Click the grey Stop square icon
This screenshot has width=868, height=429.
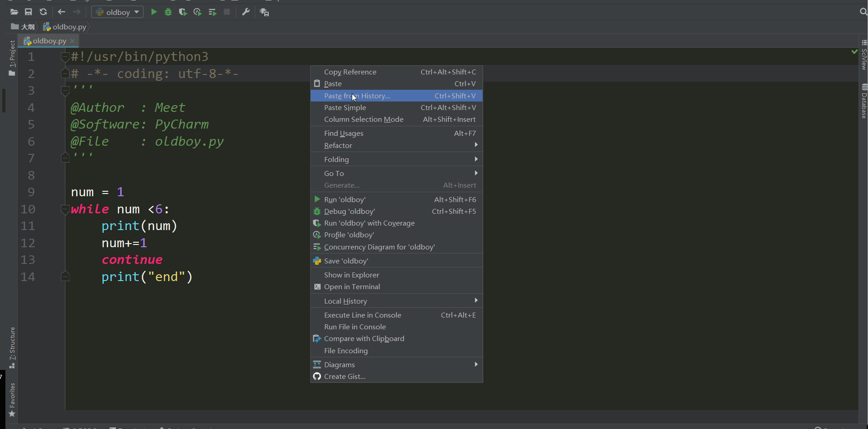[x=227, y=12]
